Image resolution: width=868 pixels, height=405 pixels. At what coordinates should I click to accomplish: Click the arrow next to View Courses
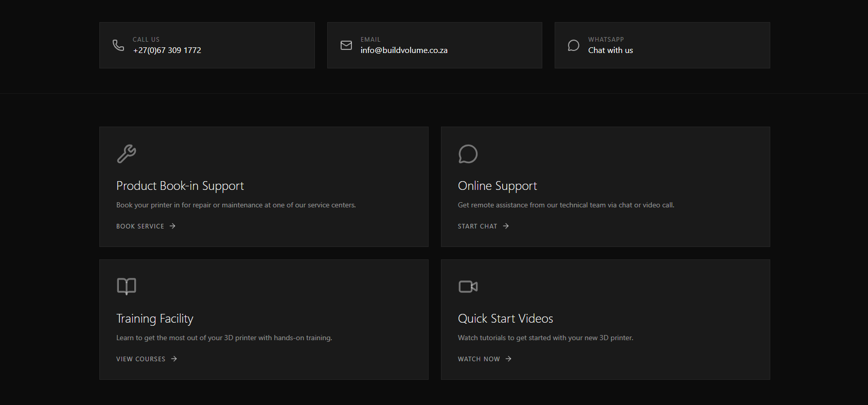click(x=174, y=359)
